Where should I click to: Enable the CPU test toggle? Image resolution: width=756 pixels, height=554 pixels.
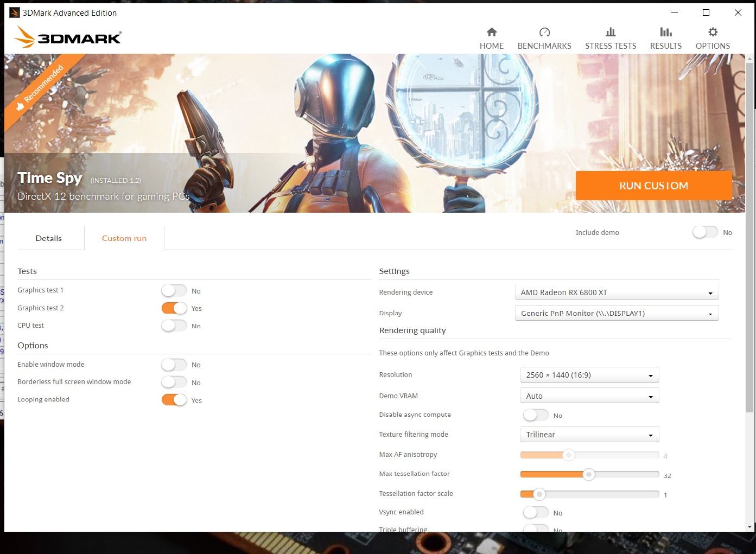pos(174,326)
